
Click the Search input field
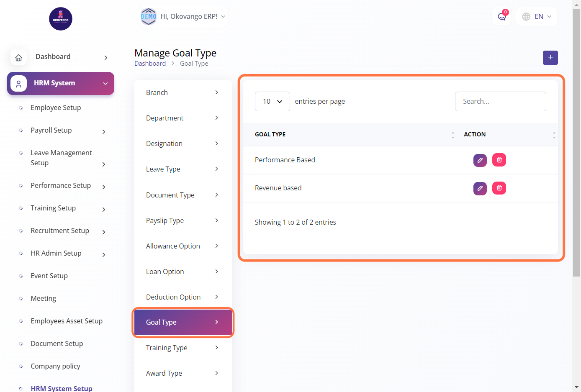[500, 102]
